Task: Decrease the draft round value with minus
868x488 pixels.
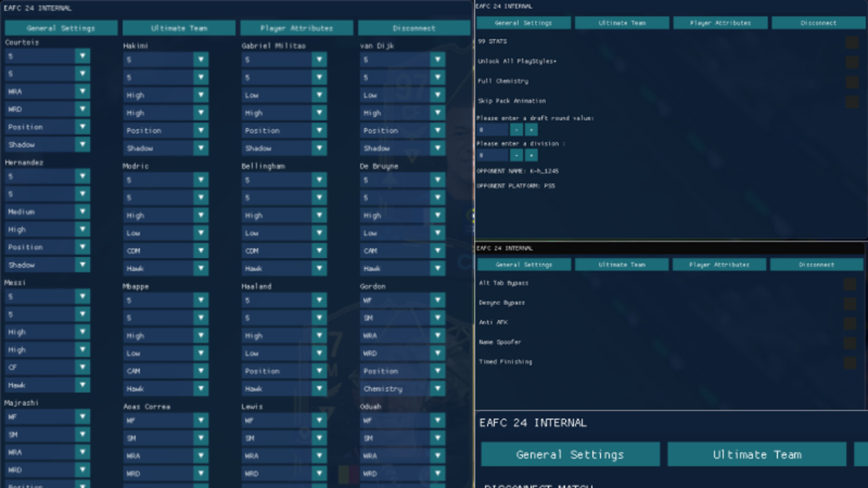Action: click(x=516, y=130)
